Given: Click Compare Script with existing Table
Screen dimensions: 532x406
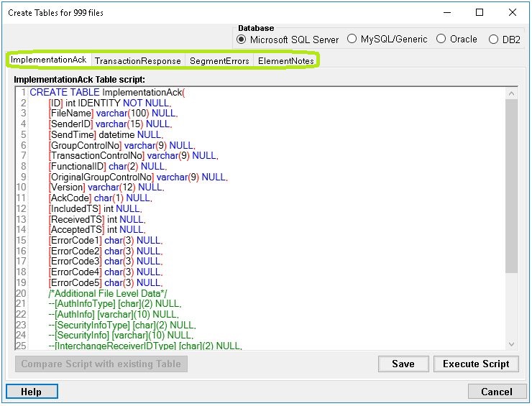Looking at the screenshot, I should (x=101, y=364).
